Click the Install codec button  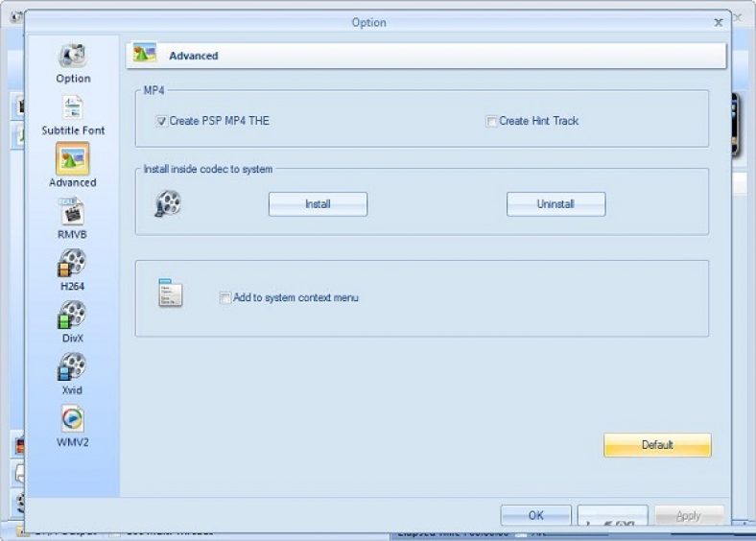(318, 204)
